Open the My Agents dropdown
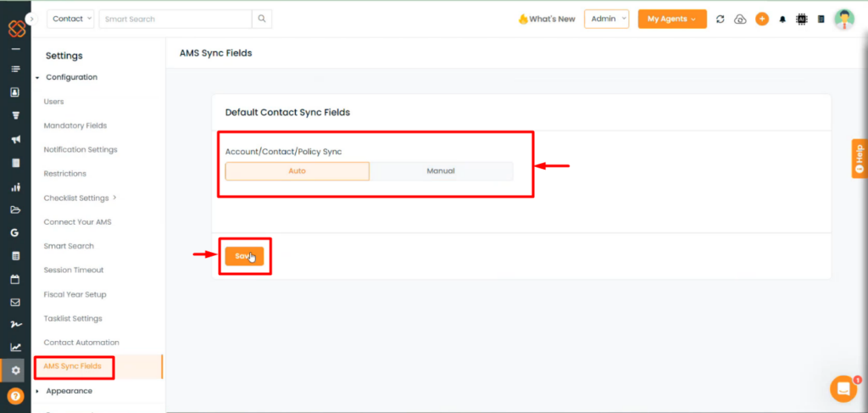868x413 pixels. pyautogui.click(x=672, y=19)
